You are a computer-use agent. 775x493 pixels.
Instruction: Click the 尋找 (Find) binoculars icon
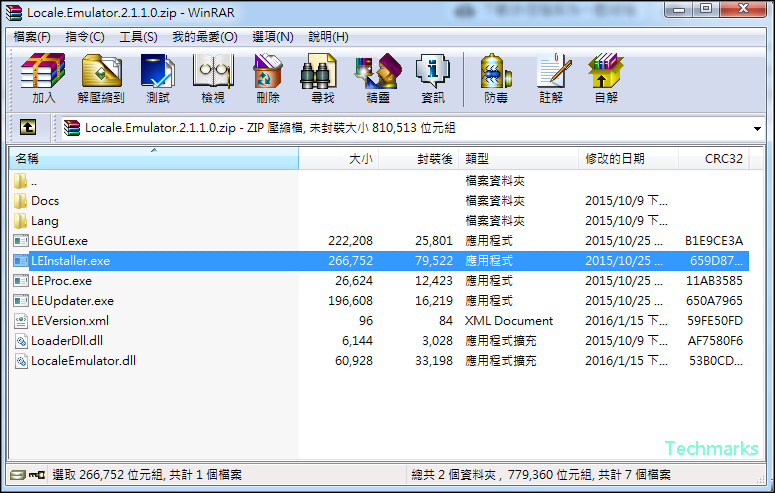coord(319,71)
